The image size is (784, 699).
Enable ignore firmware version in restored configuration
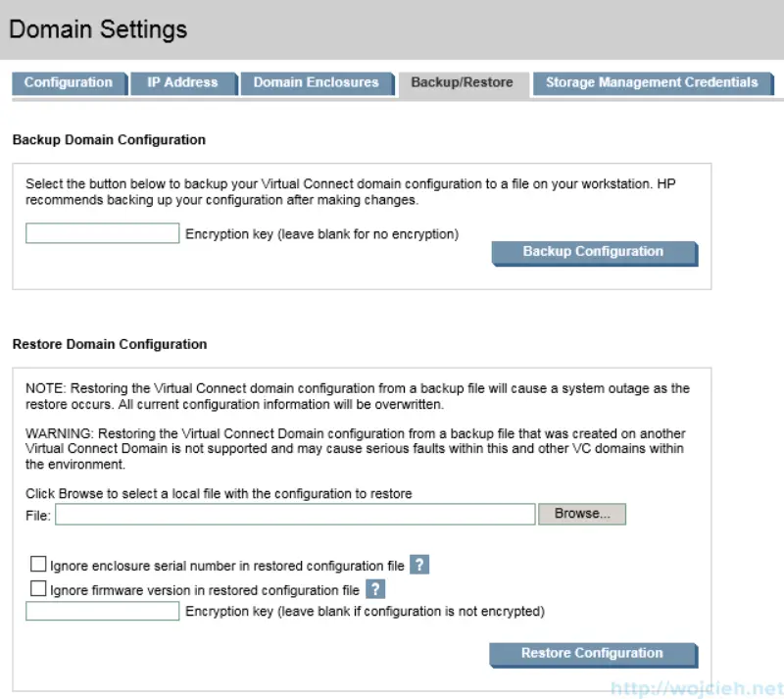[38, 588]
